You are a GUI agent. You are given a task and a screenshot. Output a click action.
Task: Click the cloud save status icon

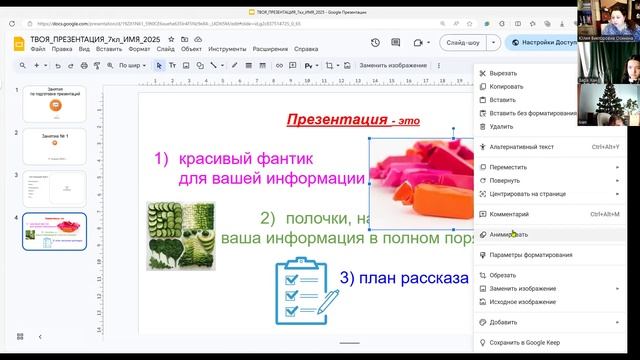[198, 39]
